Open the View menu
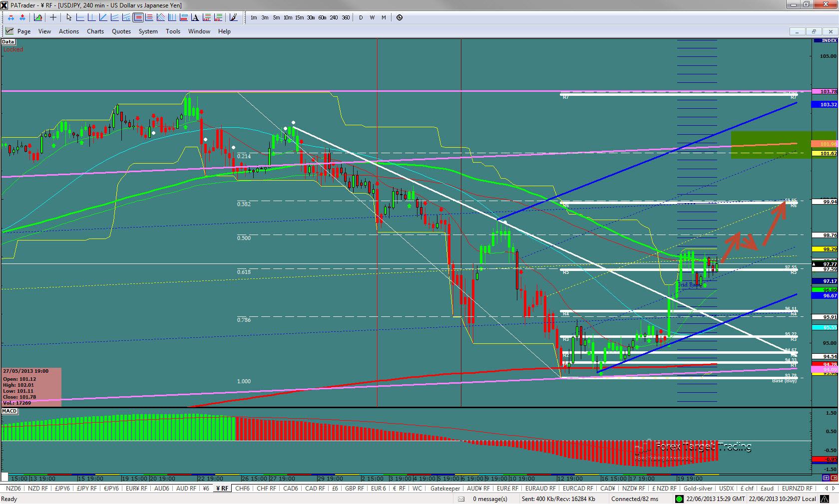The height and width of the screenshot is (504, 839). (x=44, y=31)
